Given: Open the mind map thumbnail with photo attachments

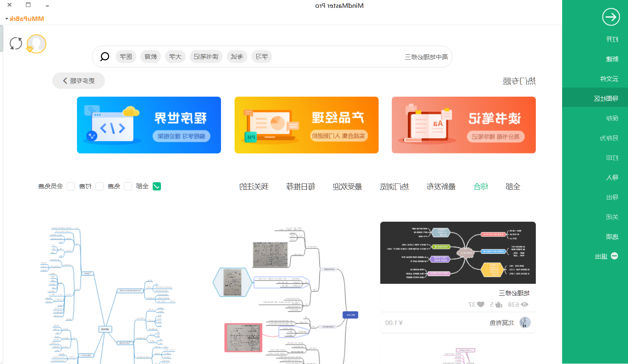Looking at the screenshot, I should pyautogui.click(x=286, y=293).
